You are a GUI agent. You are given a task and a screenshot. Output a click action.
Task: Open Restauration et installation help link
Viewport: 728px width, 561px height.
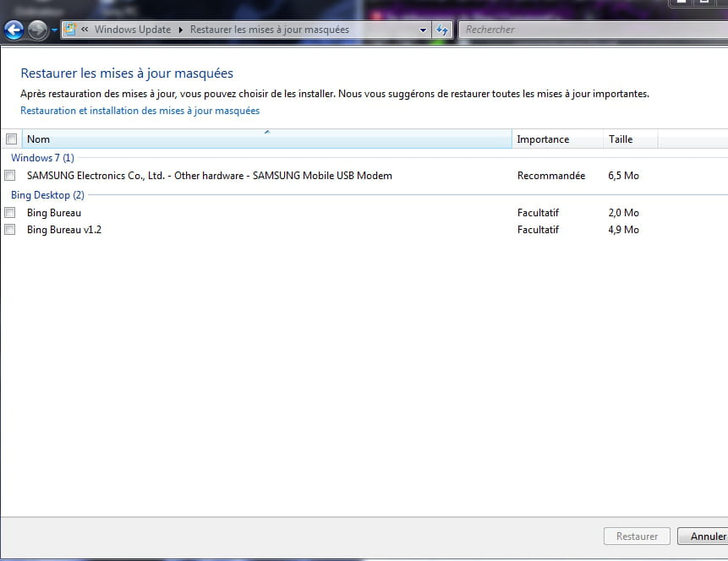140,111
